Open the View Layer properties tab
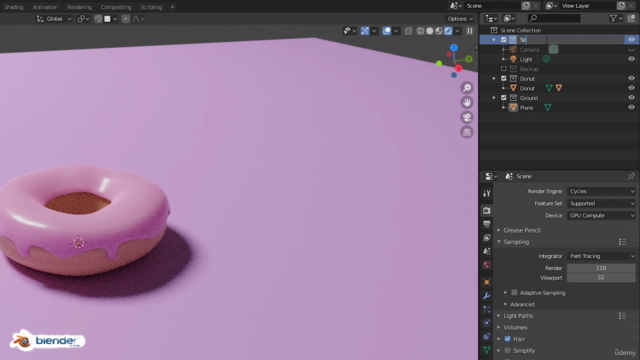640x360 pixels. (x=487, y=238)
